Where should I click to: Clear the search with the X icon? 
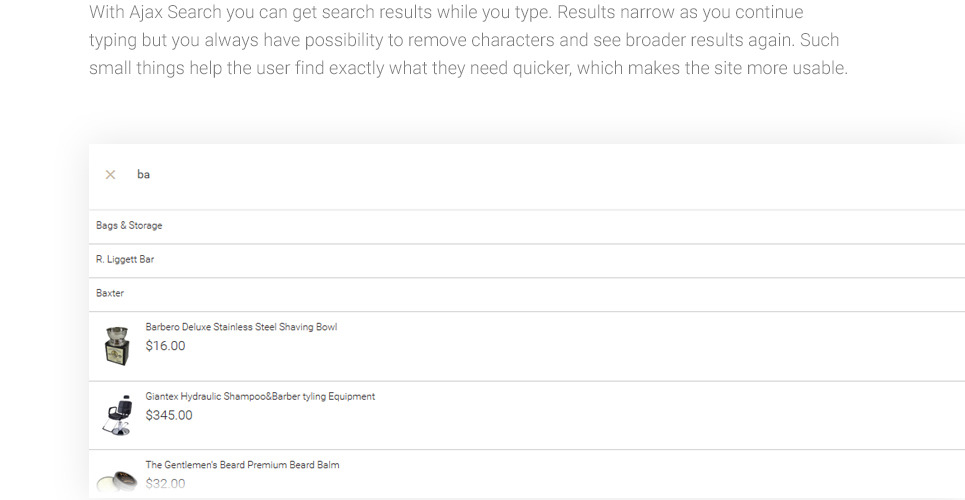(x=110, y=175)
